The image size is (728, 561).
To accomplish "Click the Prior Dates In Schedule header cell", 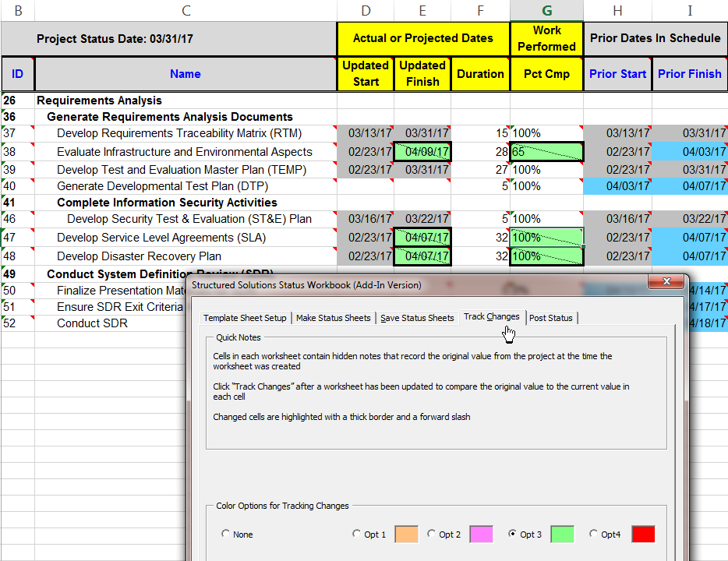I will (656, 38).
